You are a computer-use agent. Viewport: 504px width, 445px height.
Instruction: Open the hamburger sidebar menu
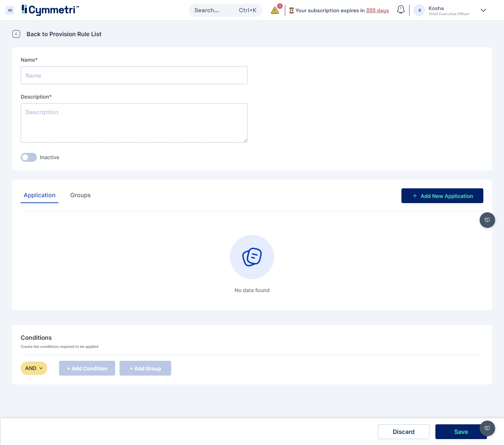click(x=10, y=10)
